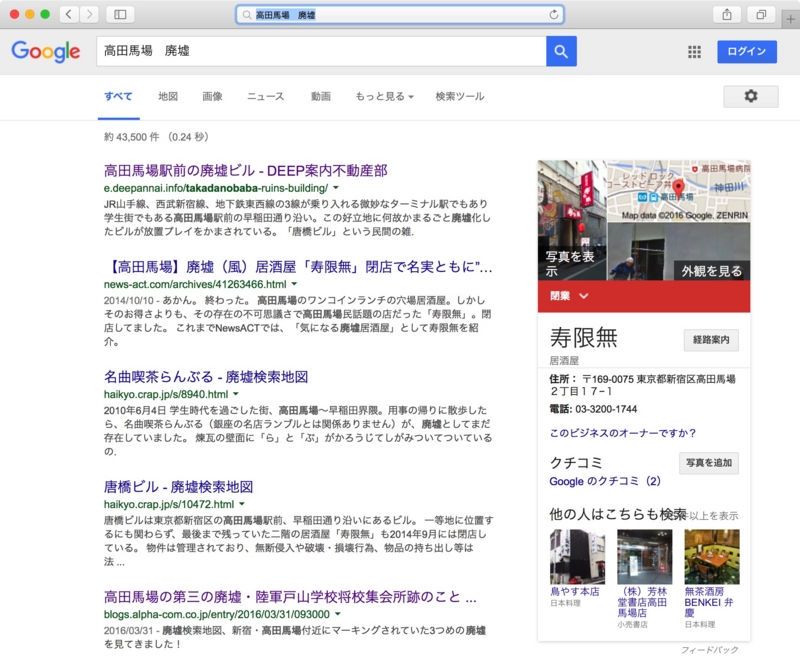
Task: Click the ログイン button
Action: point(747,52)
